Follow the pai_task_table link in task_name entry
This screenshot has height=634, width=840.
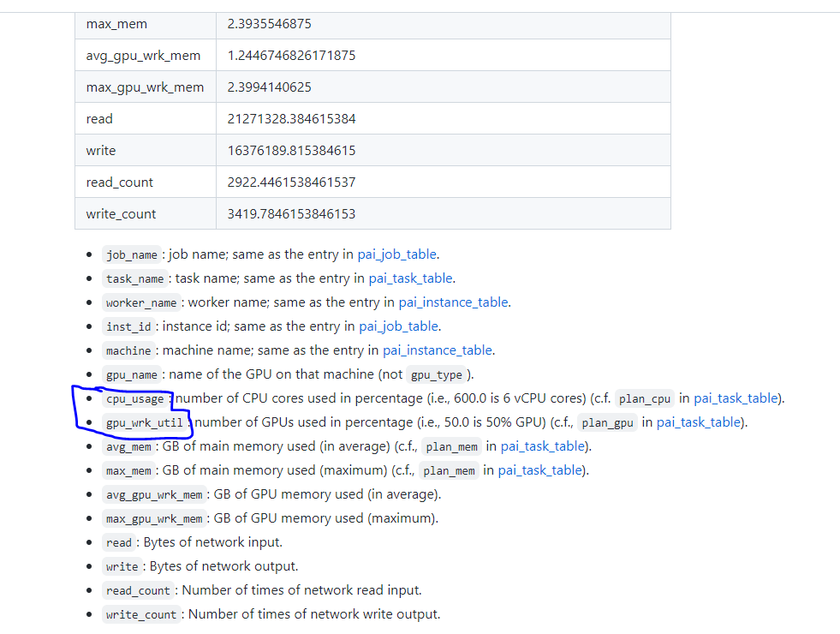click(x=410, y=278)
